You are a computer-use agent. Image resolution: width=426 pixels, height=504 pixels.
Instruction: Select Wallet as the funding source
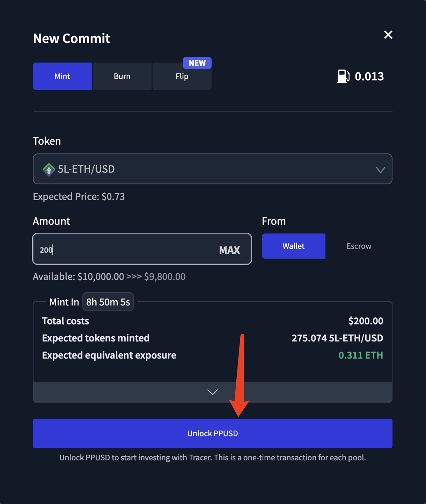tap(293, 246)
